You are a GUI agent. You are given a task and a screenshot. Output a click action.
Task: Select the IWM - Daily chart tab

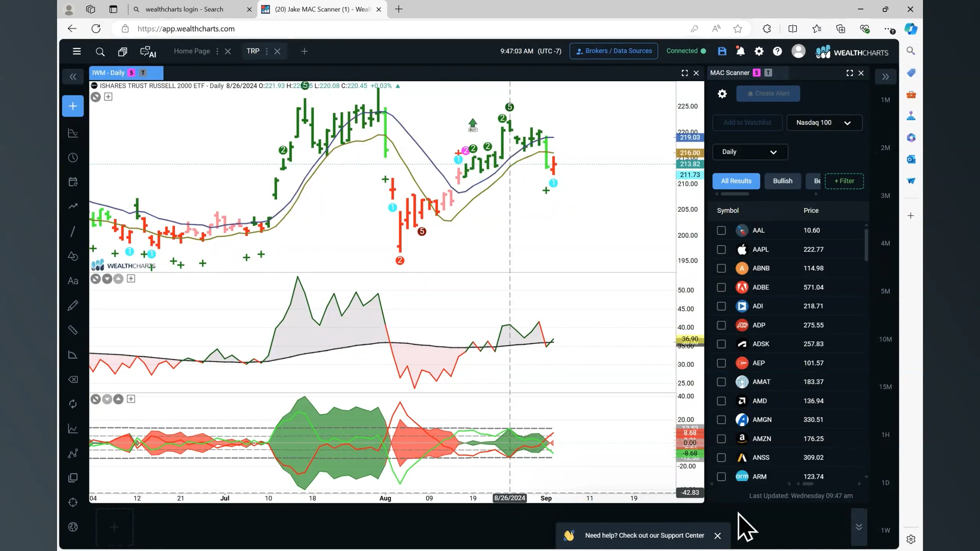126,73
